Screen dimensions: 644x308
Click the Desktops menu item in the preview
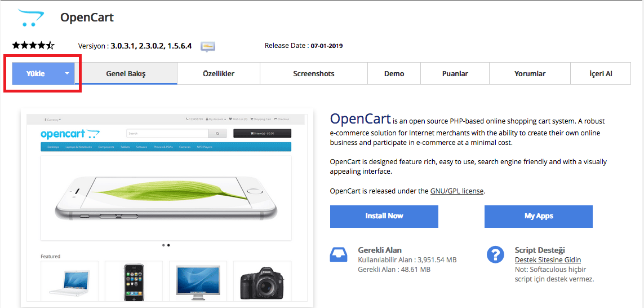tap(54, 147)
